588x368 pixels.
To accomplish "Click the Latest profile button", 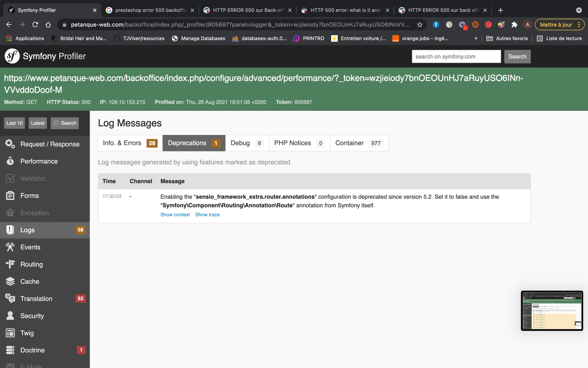I will 38,123.
